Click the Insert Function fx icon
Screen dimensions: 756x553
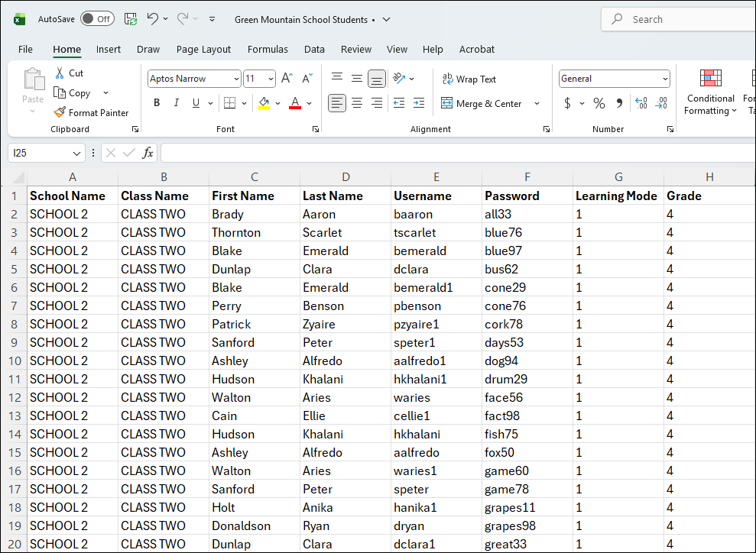click(x=148, y=153)
